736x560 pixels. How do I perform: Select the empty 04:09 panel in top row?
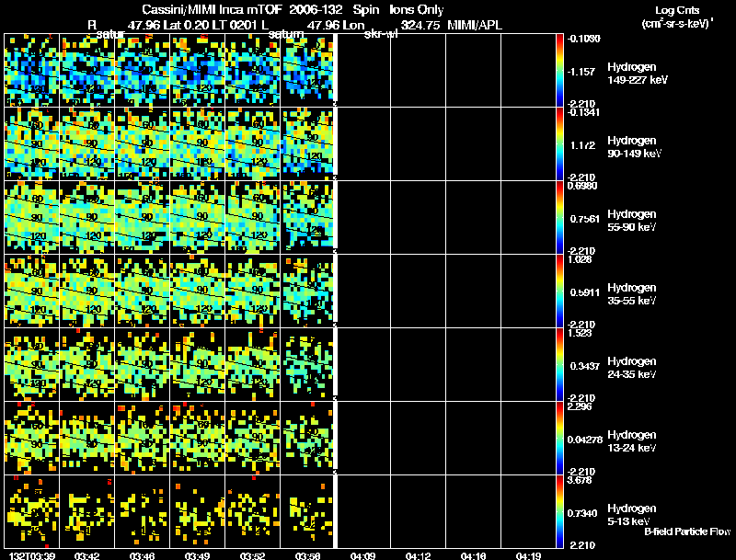[364, 69]
